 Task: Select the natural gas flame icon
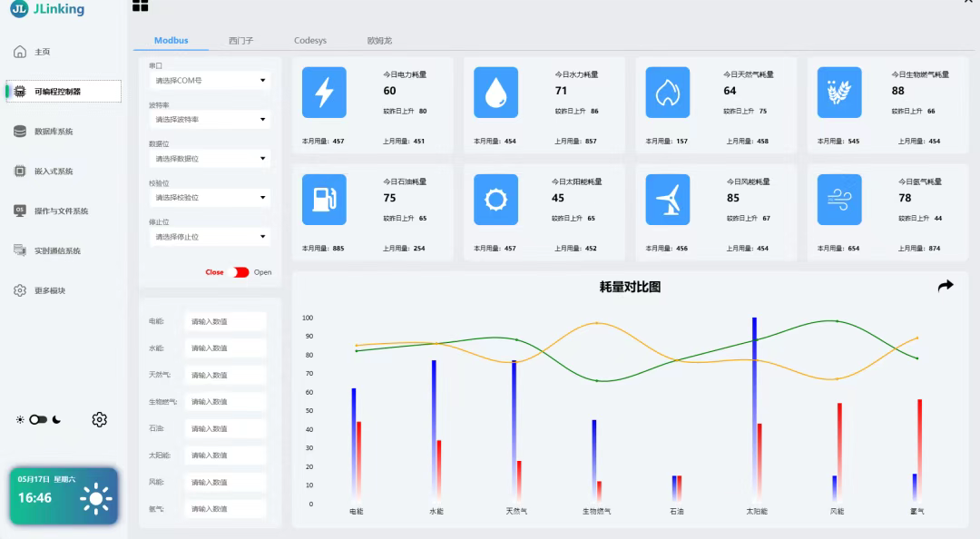668,92
